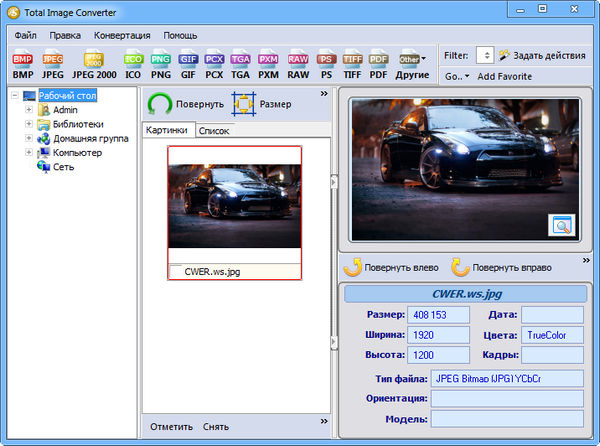Viewport: 600px width, 446px height.
Task: Click Отметить to mark files
Action: pos(171,427)
